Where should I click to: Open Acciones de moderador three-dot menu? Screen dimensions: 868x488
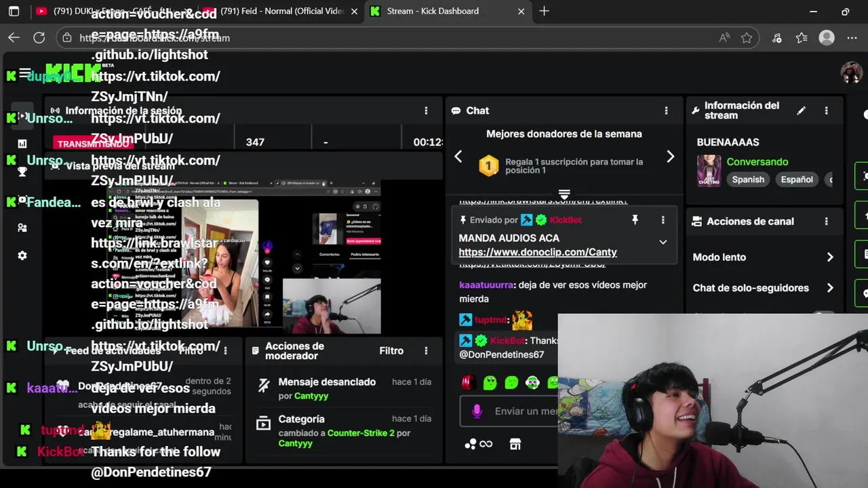426,350
